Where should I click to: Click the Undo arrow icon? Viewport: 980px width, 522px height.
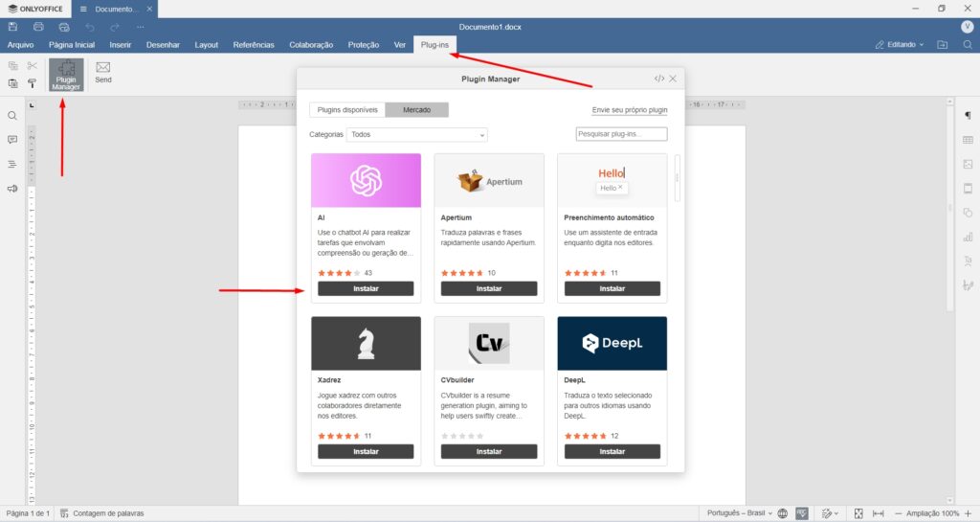90,27
